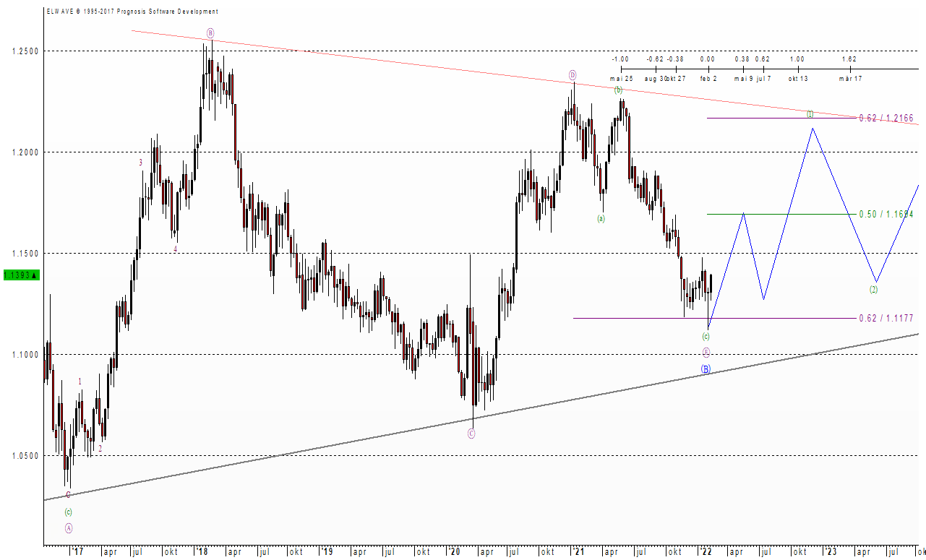Screen dimensions: 926x560
Task: Click the 'okt 13' time projection date
Action: coord(798,78)
